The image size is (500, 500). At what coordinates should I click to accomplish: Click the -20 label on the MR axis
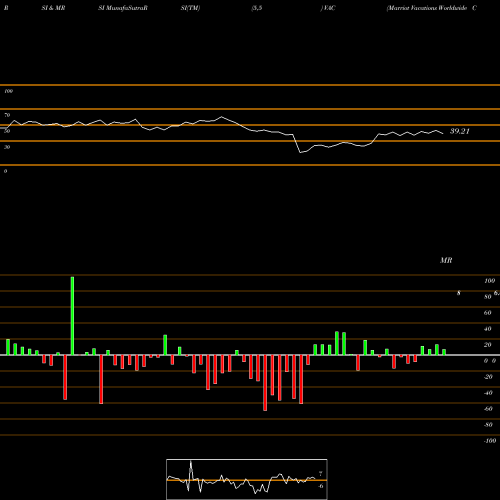coord(488,377)
